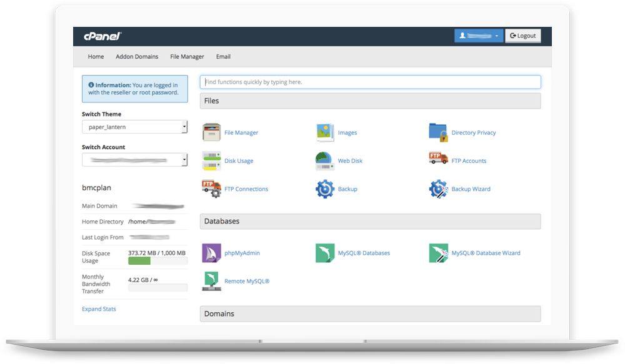The image size is (625, 364).
Task: Click the Expand Stats link
Action: [x=99, y=309]
